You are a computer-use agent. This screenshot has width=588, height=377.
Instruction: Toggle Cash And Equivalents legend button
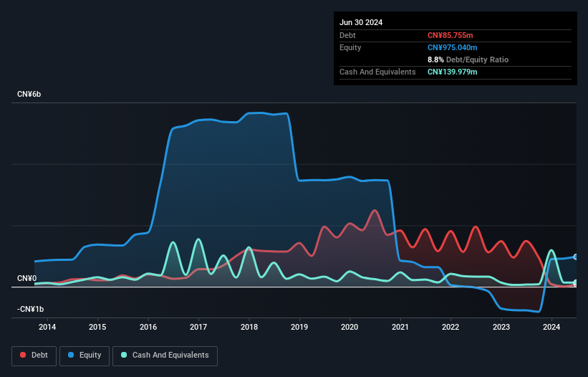(165, 355)
